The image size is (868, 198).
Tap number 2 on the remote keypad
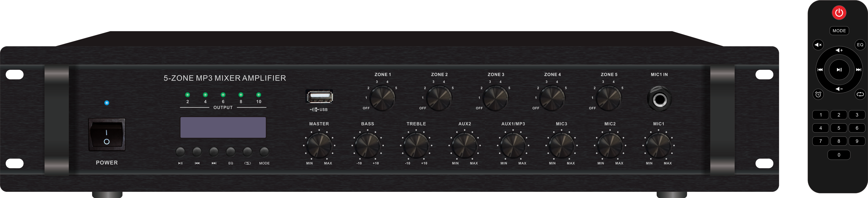click(x=839, y=115)
